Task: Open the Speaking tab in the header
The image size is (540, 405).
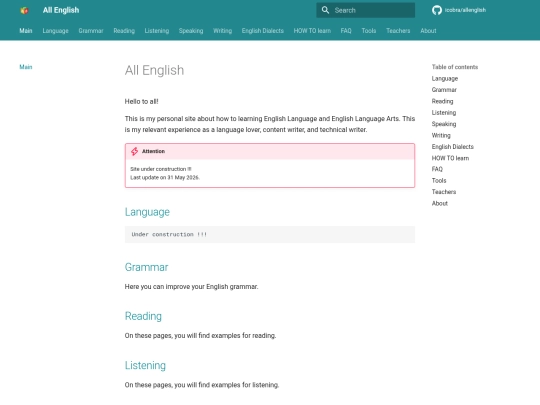Action: 191,31
